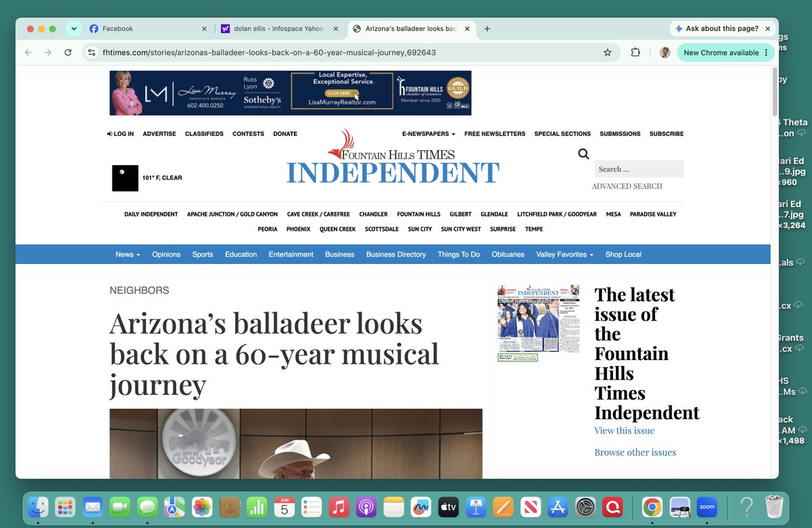Open Entertainment in the blue navbar
Screen dimensions: 812x528
[x=291, y=255]
